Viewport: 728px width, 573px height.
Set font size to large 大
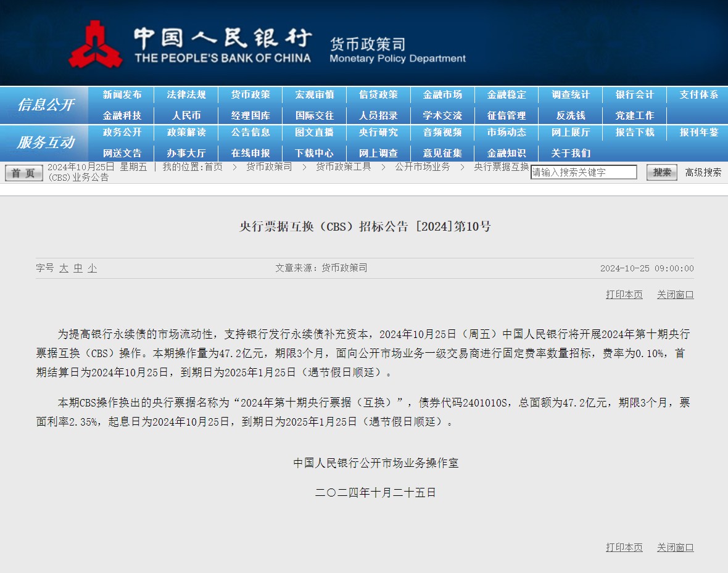[x=64, y=268]
